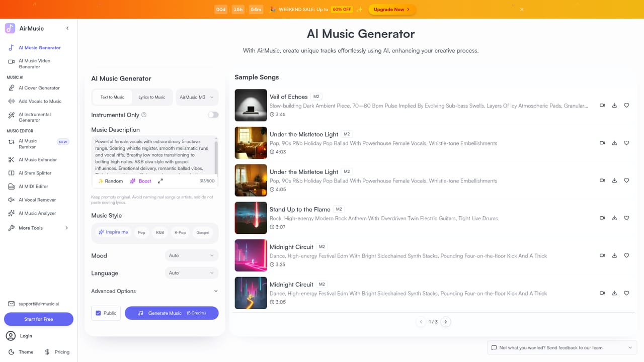Download Stand Up to the Flame

[x=614, y=218]
